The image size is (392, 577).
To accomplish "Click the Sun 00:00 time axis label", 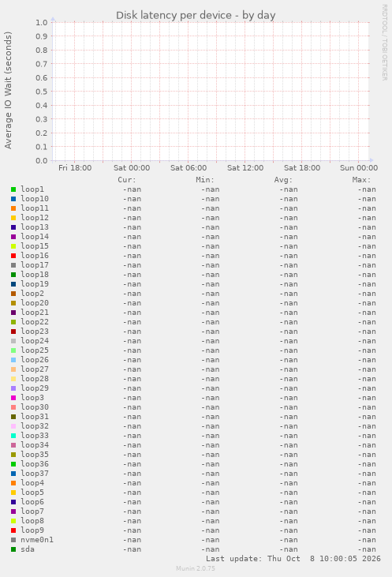I will coord(359,168).
